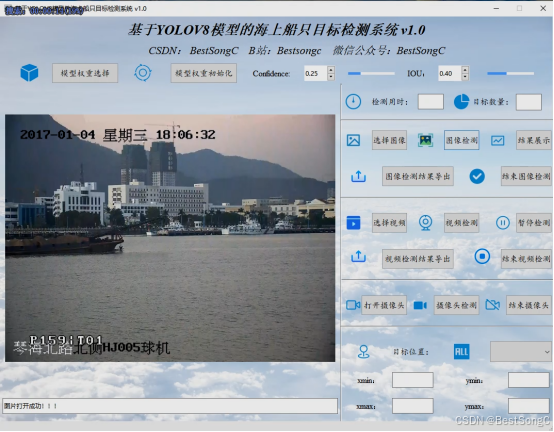The width and height of the screenshot is (554, 432).
Task: Click the harbor preview image
Action: coord(170,238)
